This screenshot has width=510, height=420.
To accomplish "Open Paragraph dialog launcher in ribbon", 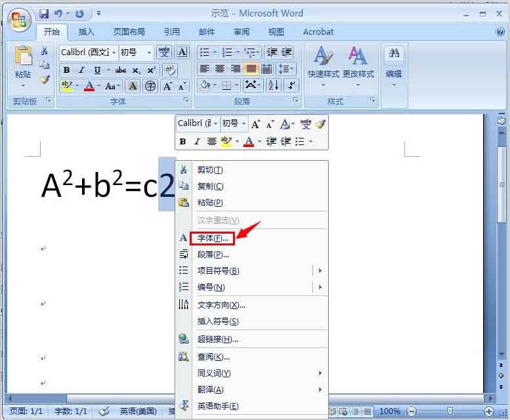I will point(295,100).
